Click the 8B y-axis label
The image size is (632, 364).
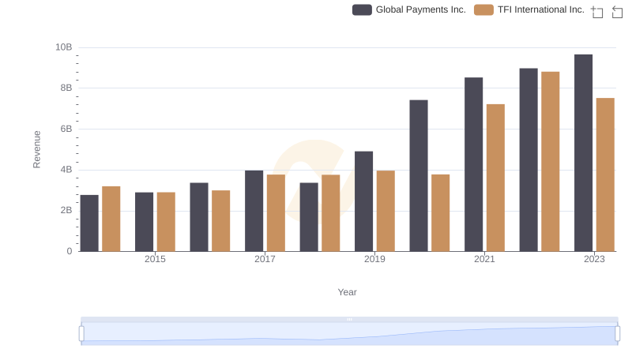pos(66,88)
